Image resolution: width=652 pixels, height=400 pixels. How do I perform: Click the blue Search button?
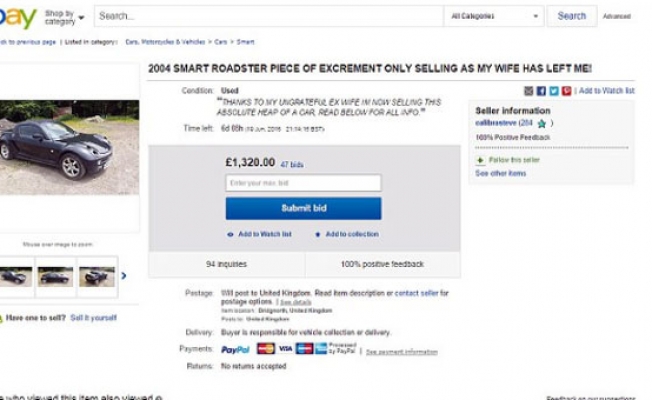point(571,16)
